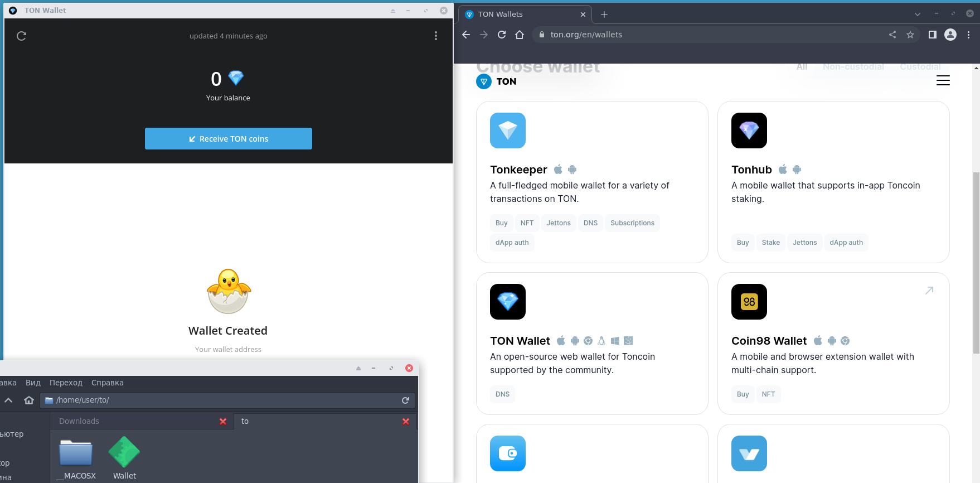Reload the file manager folder view
980x483 pixels.
405,400
